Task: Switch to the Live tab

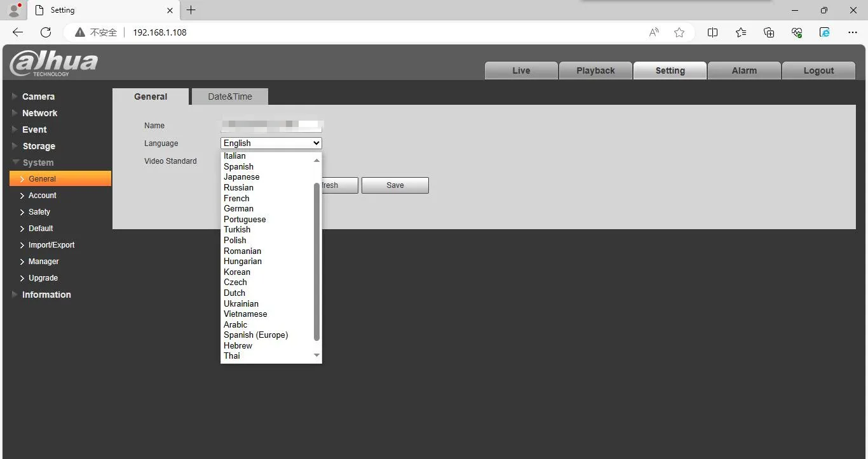Action: (521, 70)
